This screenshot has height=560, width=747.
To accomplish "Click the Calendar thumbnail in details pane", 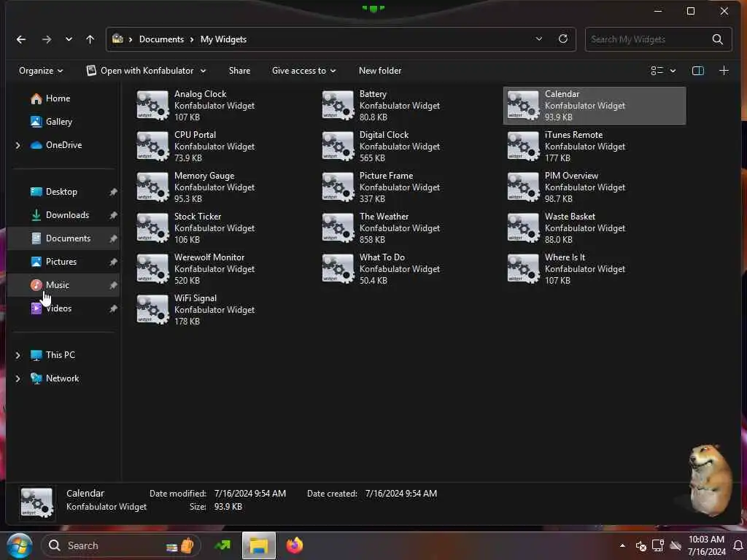I will click(x=36, y=502).
